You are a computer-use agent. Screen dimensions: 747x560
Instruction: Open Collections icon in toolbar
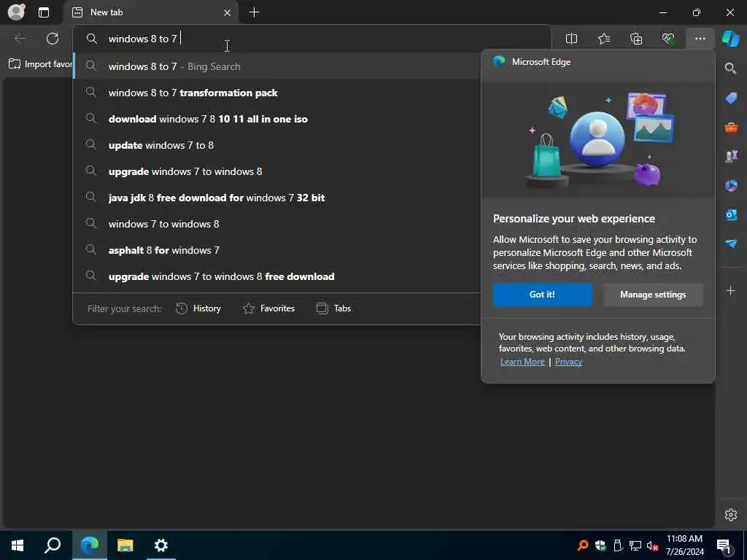[636, 39]
